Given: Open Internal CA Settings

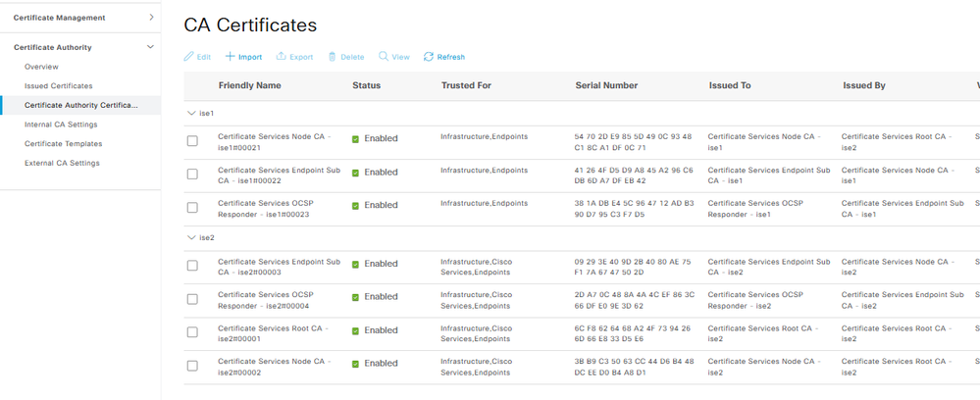Looking at the screenshot, I should click(x=61, y=125).
